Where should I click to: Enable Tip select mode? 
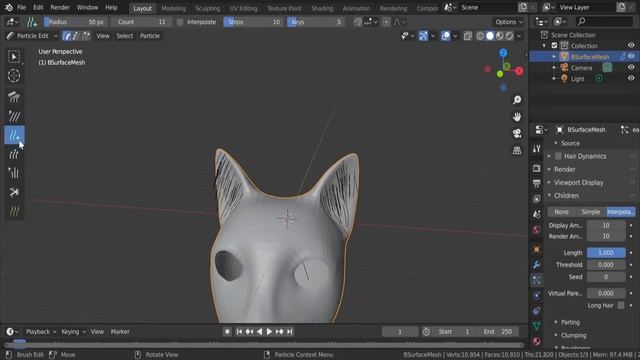click(86, 36)
